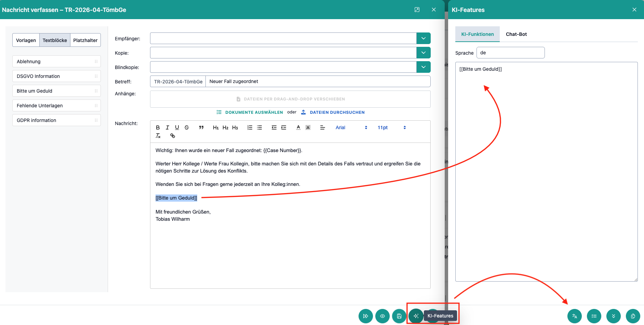Apply Heading 3 style
Image resolution: width=644 pixels, height=325 pixels.
pyautogui.click(x=235, y=127)
